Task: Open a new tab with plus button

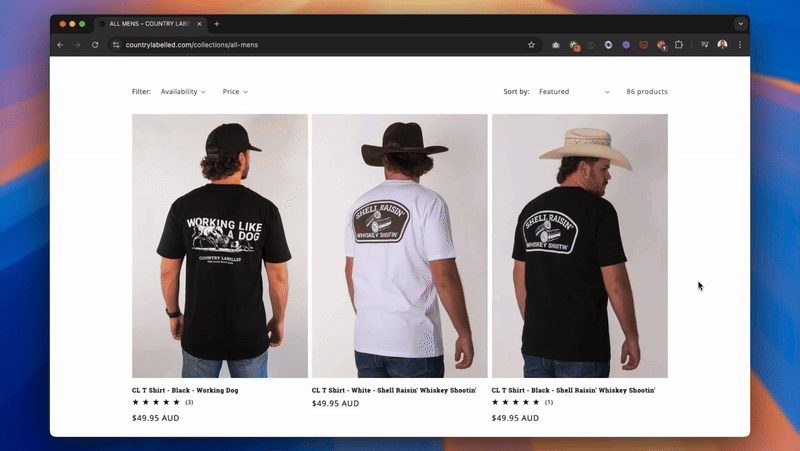Action: (217, 24)
